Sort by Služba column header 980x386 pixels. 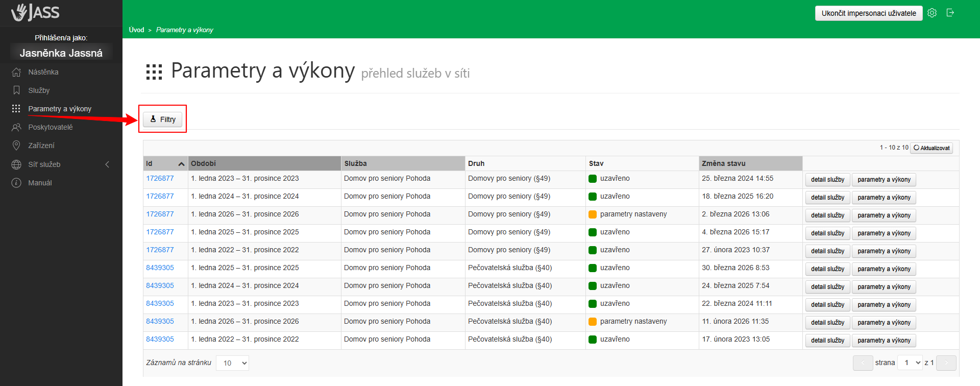click(403, 163)
